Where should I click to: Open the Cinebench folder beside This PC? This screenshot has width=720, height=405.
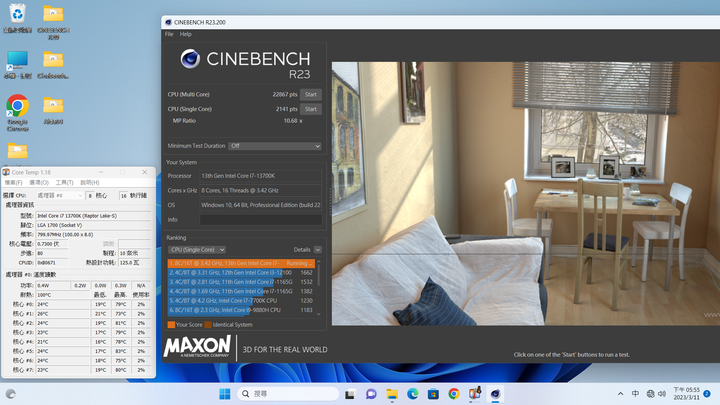pyautogui.click(x=53, y=65)
